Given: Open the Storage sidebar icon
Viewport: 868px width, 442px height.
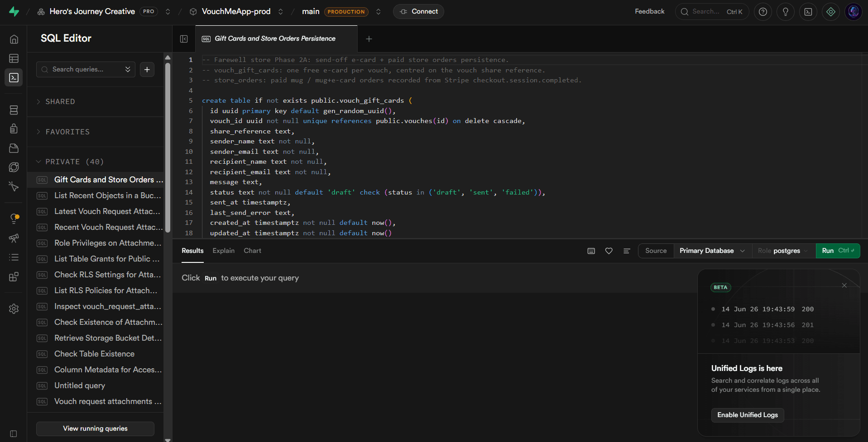Looking at the screenshot, I should coord(14,148).
